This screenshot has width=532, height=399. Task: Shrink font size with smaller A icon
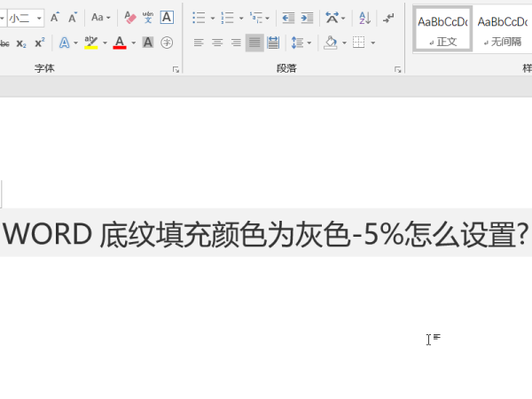point(73,18)
